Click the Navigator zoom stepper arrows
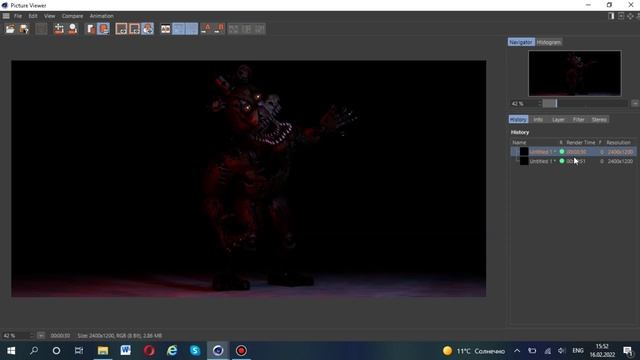This screenshot has height=360, width=640. pos(540,104)
